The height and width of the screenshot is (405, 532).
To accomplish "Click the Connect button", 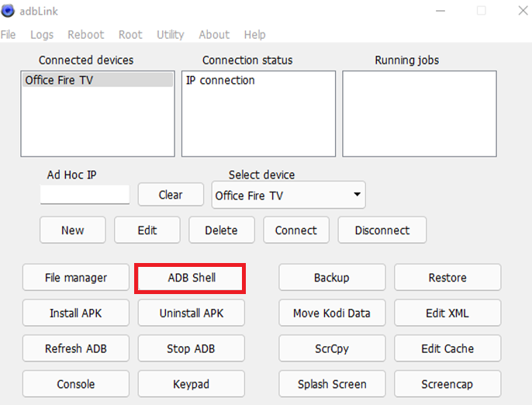I will [296, 230].
